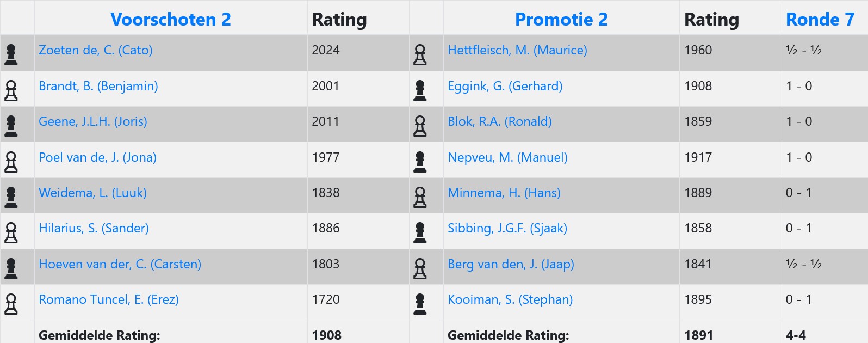Click the black pawn icon beside Kooiman, S.
Screen dimensions: 868x343
click(420, 304)
